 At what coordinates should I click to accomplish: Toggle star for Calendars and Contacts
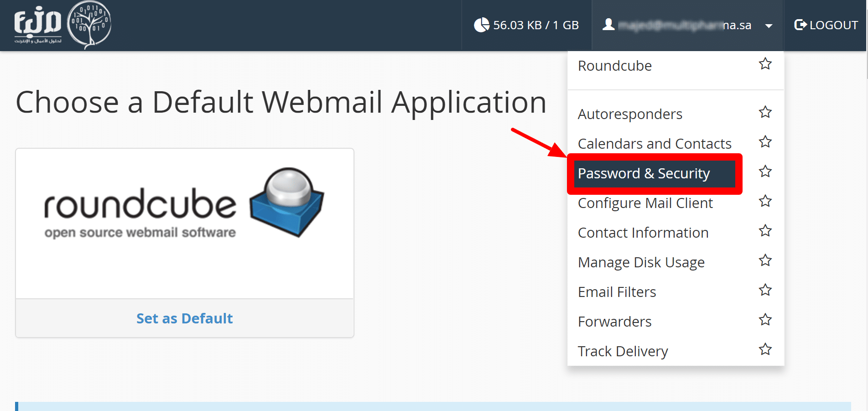(x=765, y=142)
